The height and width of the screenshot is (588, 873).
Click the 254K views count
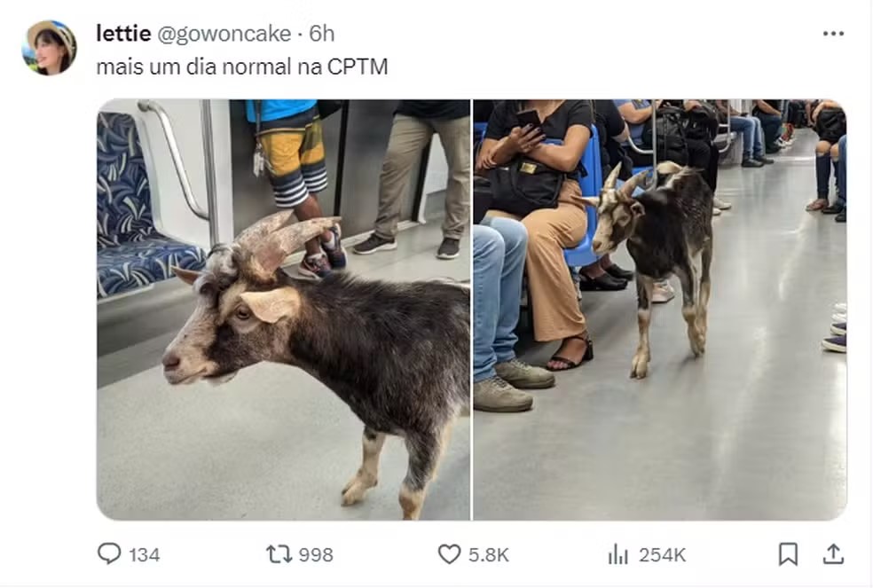coord(663,555)
